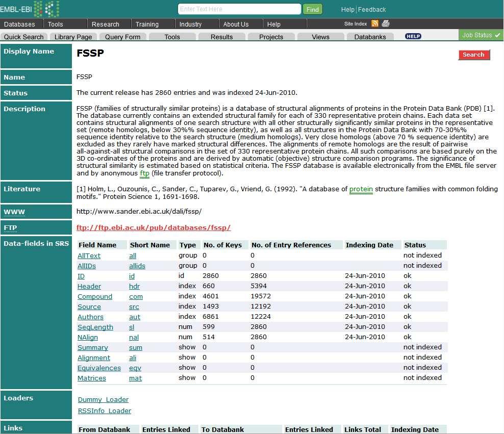Click the Job Status button

pos(481,35)
